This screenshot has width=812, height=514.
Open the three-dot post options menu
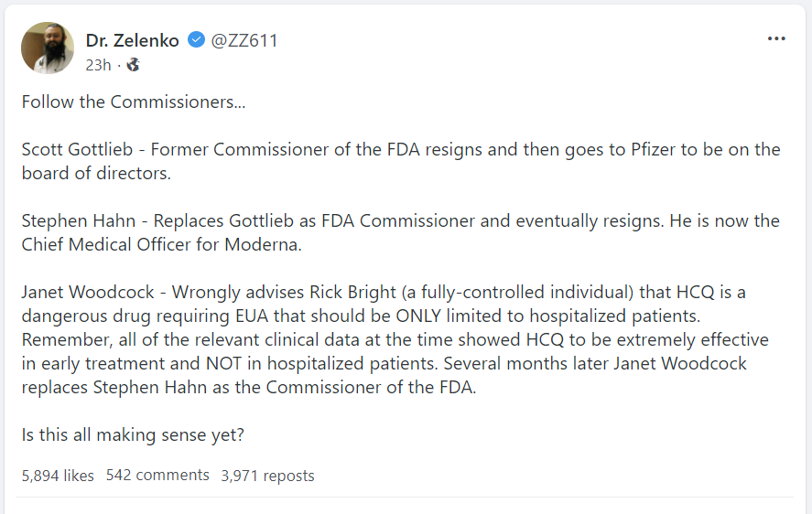776,38
